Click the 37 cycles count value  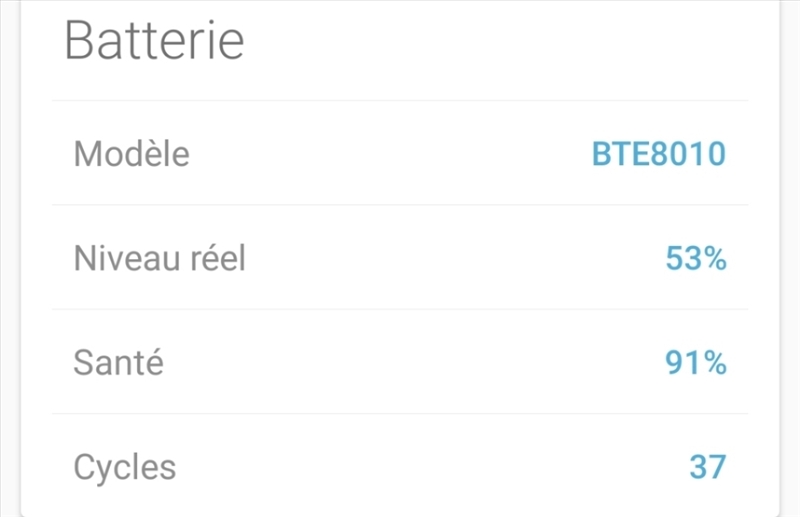point(707,467)
